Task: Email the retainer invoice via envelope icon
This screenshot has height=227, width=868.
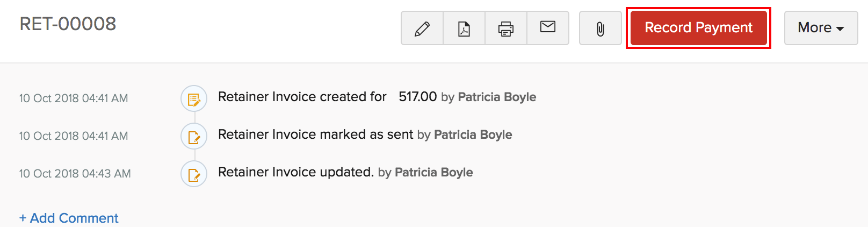Action: click(x=548, y=27)
